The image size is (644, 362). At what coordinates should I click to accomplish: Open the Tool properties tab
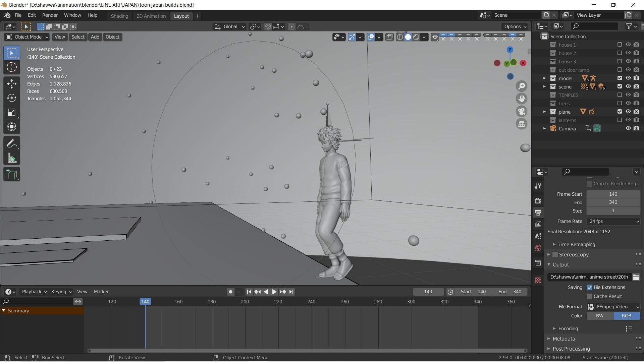point(538,186)
